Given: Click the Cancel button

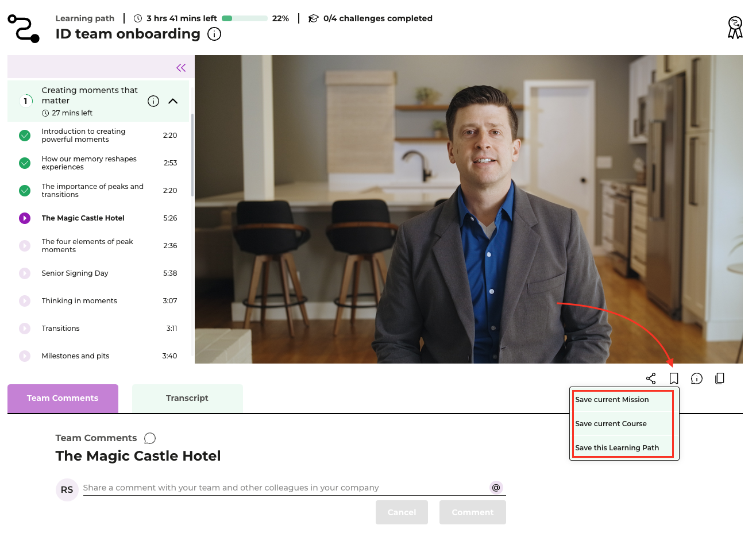Looking at the screenshot, I should (402, 512).
